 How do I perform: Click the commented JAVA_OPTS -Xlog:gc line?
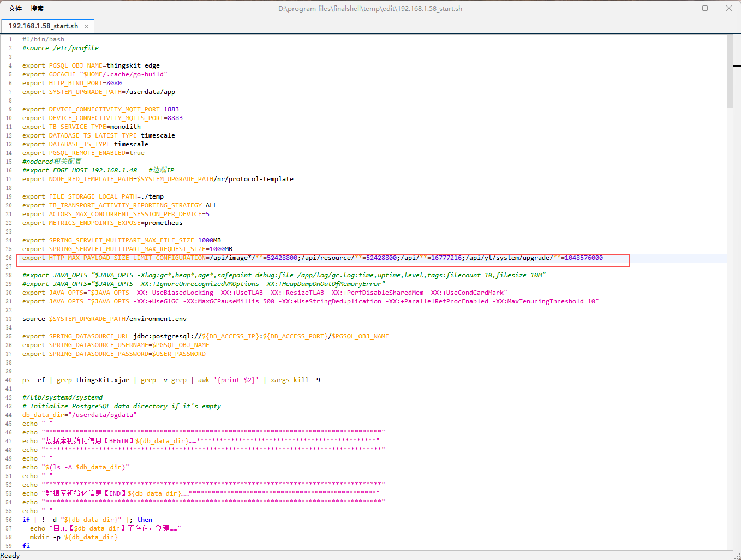(x=284, y=275)
